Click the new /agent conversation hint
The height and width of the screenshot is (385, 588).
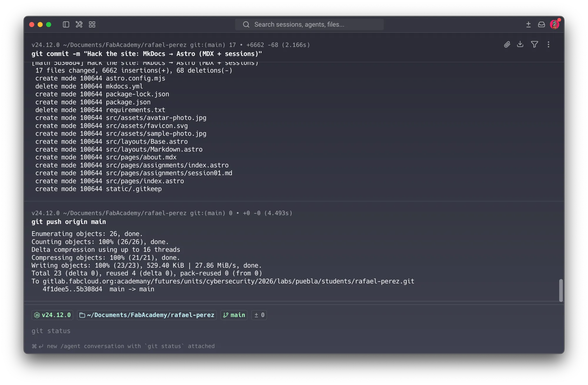coord(123,346)
